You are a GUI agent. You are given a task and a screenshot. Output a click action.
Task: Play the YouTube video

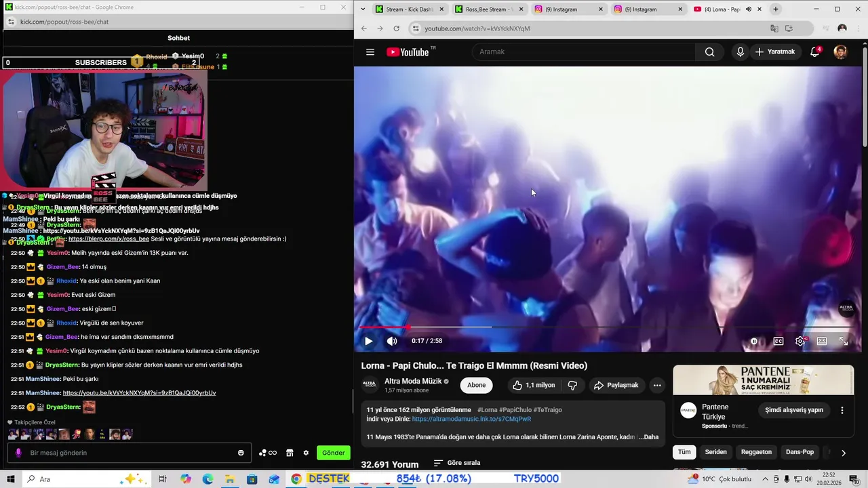click(368, 341)
